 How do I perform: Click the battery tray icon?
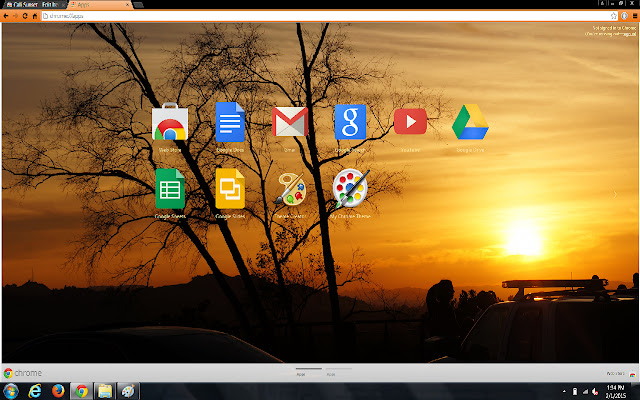click(575, 391)
